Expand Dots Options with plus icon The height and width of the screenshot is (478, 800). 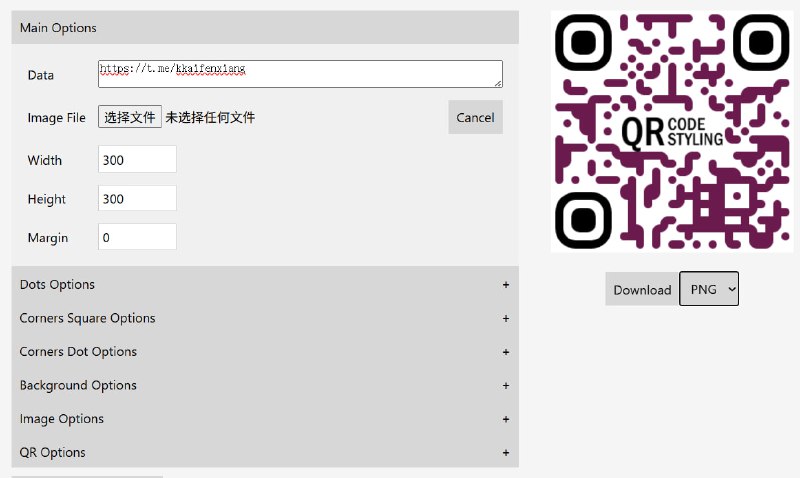(x=506, y=285)
